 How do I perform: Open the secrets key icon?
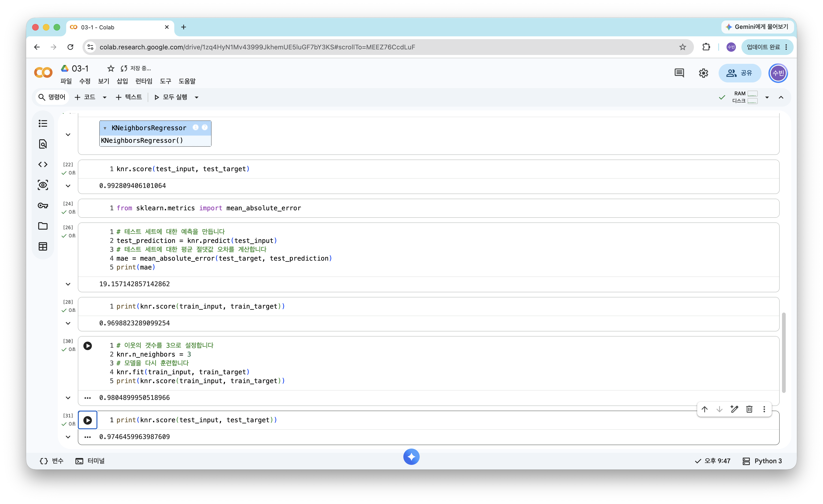43,206
